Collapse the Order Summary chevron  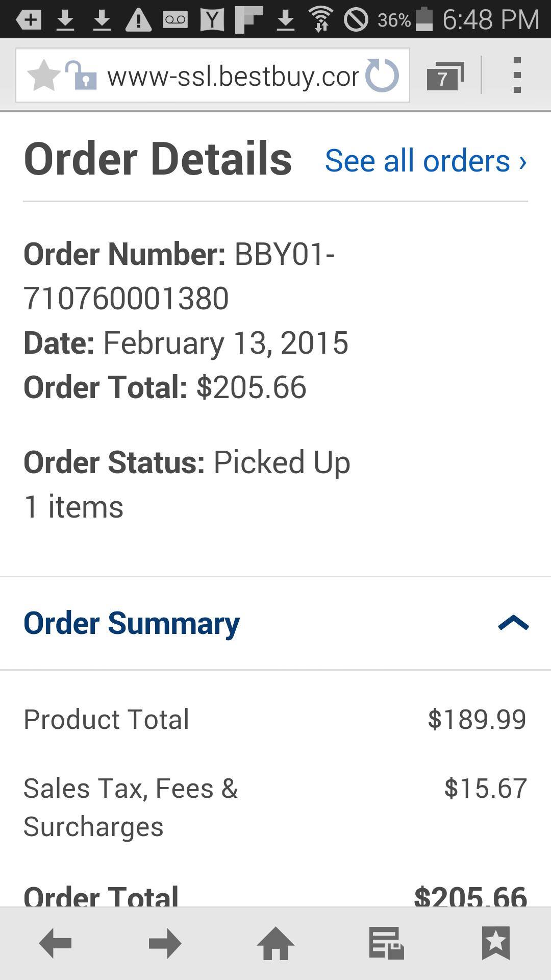point(513,623)
